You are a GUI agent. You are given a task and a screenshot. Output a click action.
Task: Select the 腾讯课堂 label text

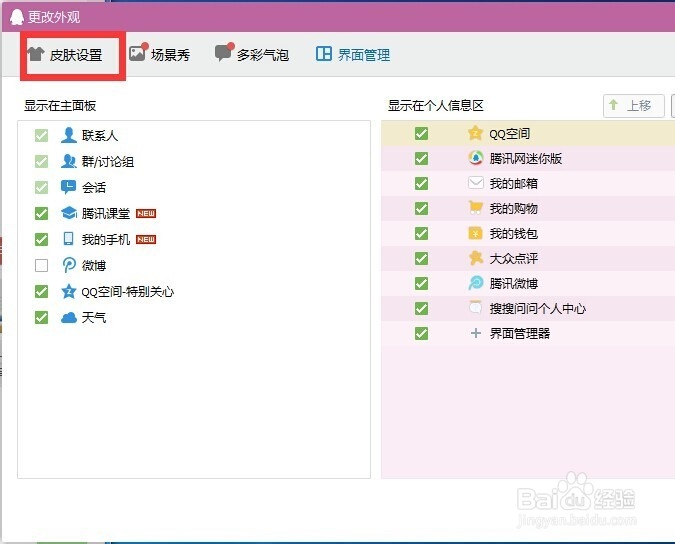click(106, 213)
